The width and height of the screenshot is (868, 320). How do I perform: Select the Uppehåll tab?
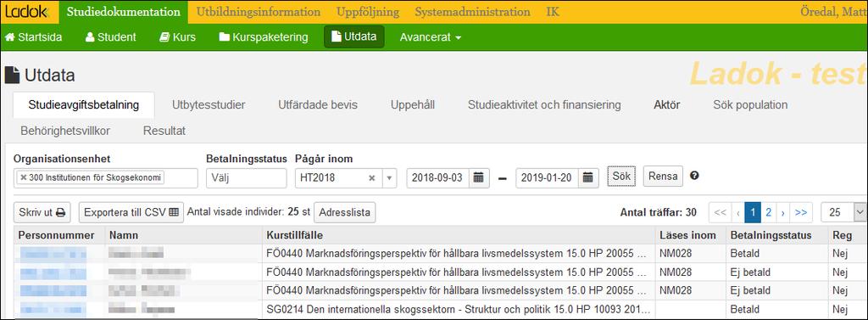coord(413,104)
